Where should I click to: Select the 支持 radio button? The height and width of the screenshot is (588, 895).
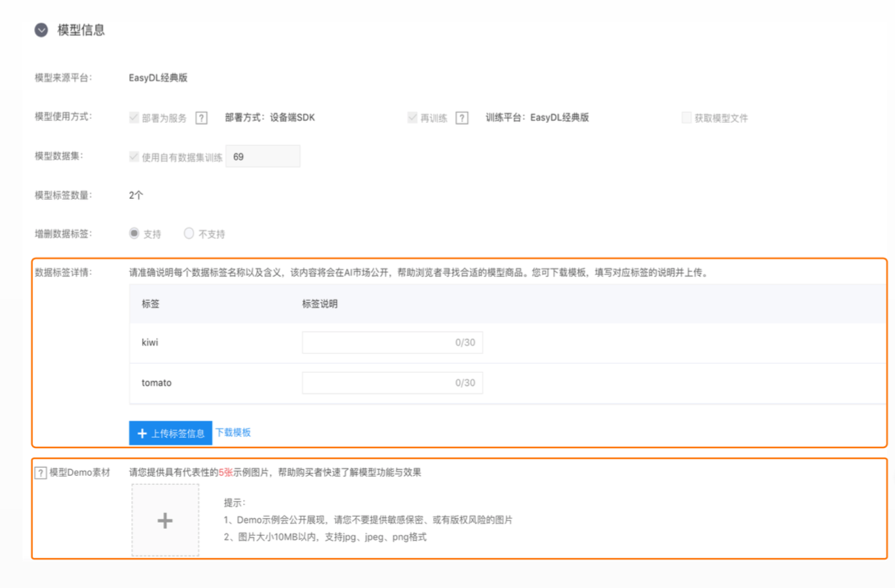tap(134, 234)
